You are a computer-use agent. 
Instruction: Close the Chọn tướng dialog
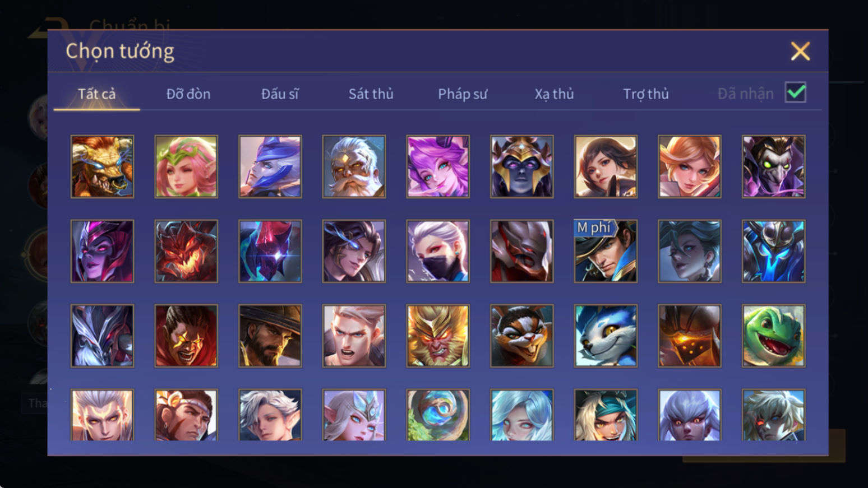pos(800,51)
